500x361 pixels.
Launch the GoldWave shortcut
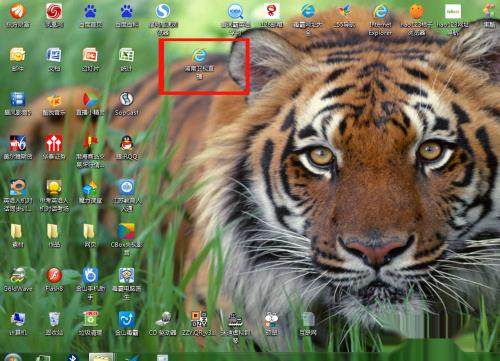coord(18,275)
